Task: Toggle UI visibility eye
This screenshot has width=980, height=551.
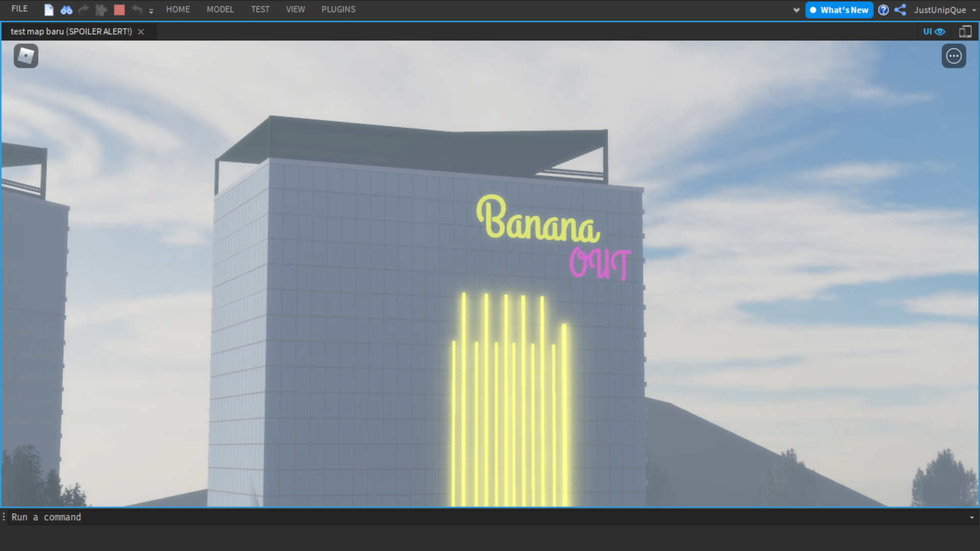Action: coord(934,32)
